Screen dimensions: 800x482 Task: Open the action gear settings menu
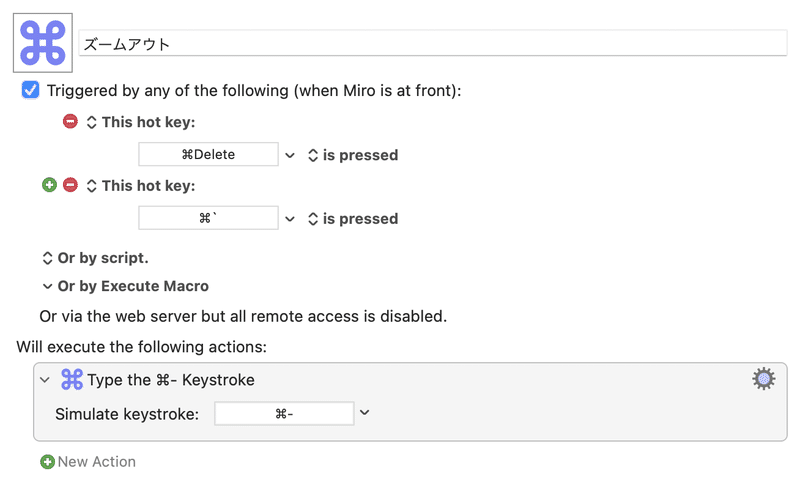[x=764, y=379]
